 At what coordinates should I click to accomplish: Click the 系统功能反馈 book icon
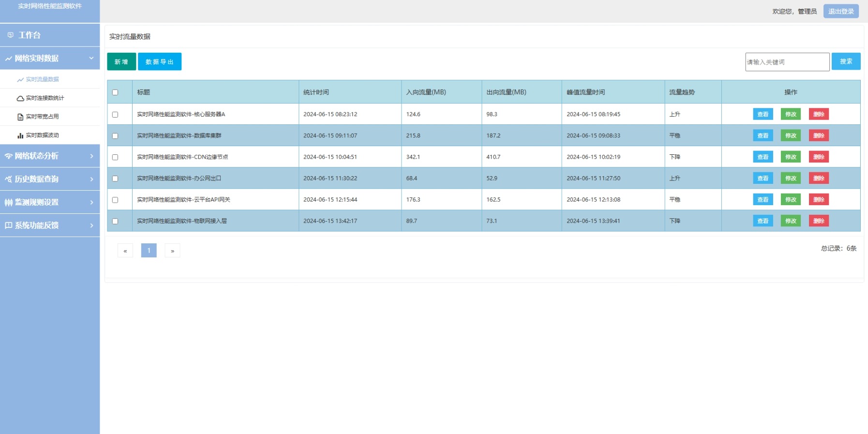point(9,225)
